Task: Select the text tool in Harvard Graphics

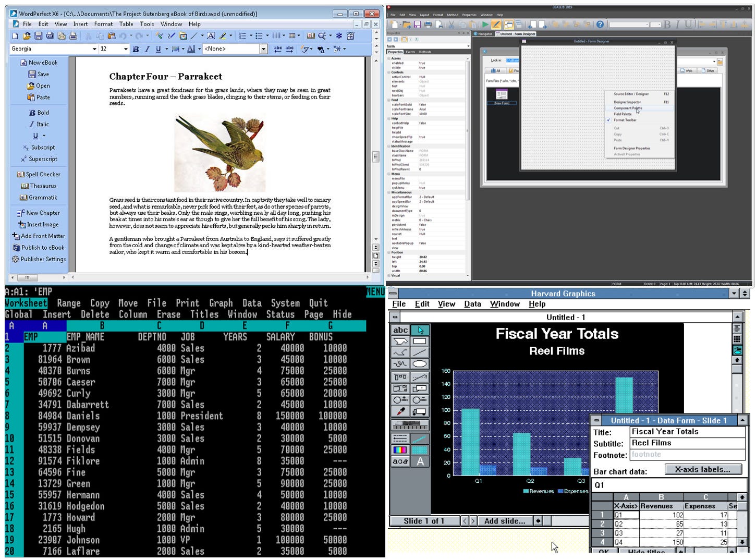Action: pyautogui.click(x=399, y=330)
